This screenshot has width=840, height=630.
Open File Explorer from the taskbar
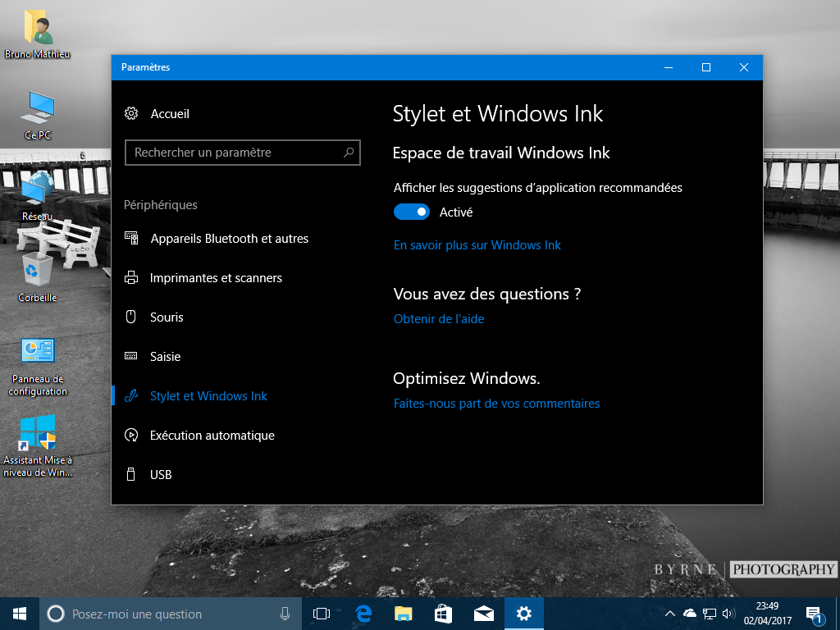pos(404,614)
